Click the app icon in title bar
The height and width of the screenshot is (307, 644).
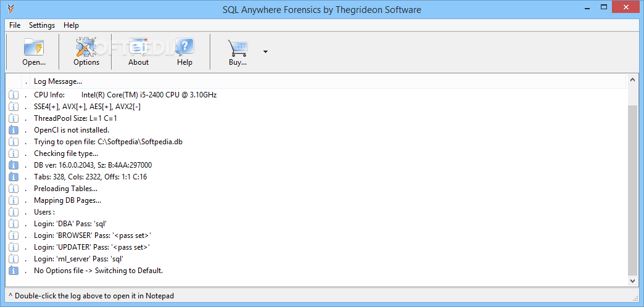click(11, 9)
